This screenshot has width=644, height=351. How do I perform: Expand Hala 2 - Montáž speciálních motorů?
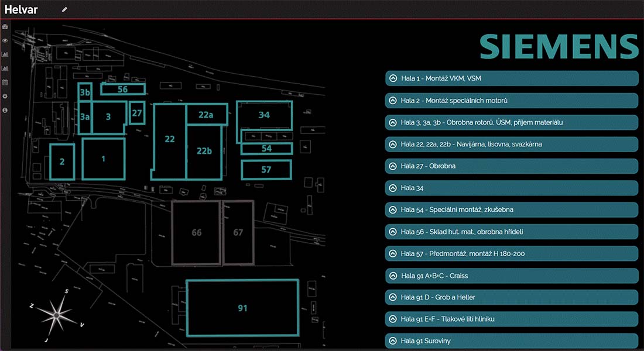(x=511, y=101)
